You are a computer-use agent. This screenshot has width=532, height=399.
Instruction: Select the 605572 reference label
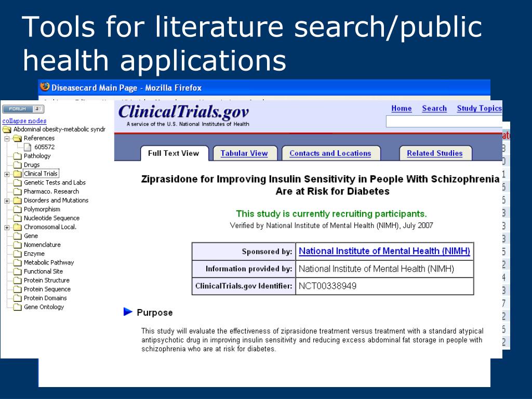click(x=45, y=147)
